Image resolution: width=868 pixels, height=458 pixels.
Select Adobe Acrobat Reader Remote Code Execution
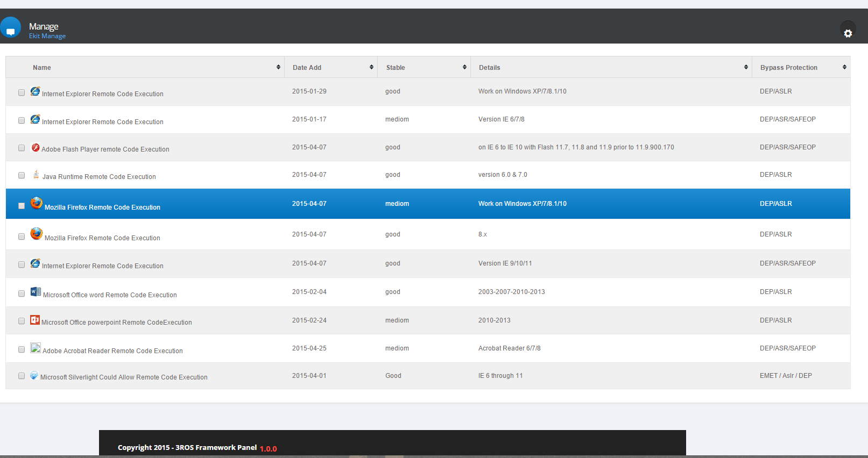[112, 351]
